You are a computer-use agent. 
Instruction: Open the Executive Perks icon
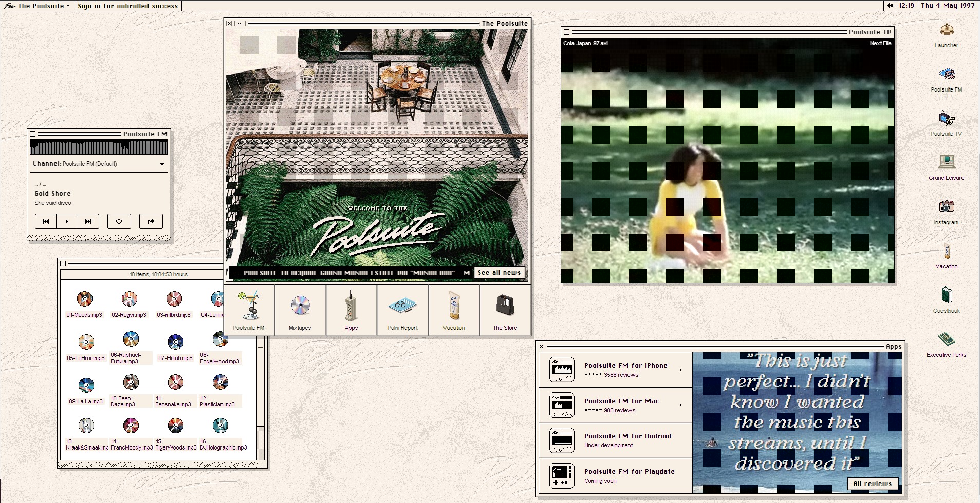(x=946, y=340)
